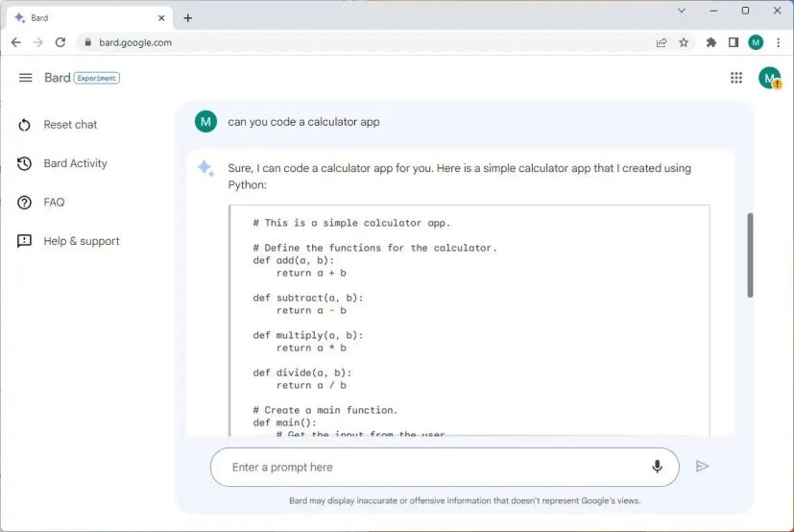The height and width of the screenshot is (532, 794).
Task: Open the Chrome three-dot menu
Action: tap(779, 42)
